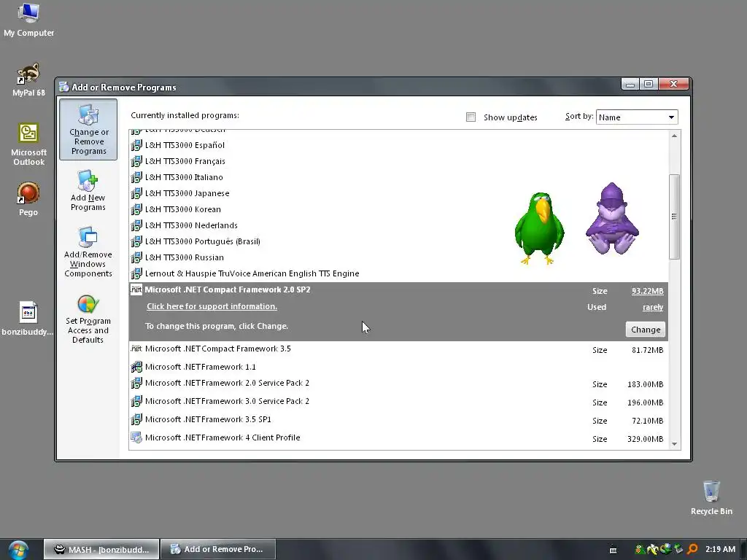This screenshot has height=560, width=747.
Task: Click the purple gorilla Bonzi character
Action: click(612, 219)
